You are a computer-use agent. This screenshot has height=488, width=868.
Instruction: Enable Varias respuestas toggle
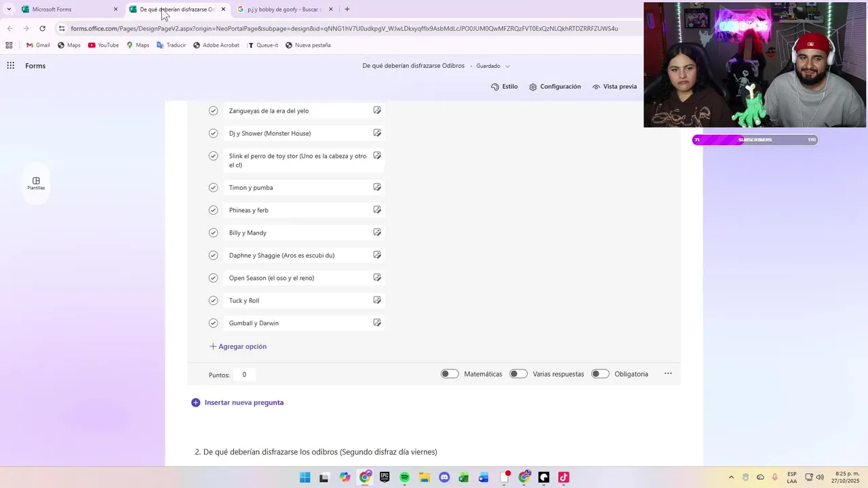[x=519, y=373]
